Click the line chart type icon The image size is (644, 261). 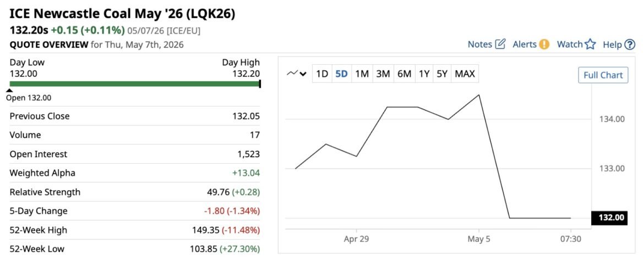[x=292, y=74]
